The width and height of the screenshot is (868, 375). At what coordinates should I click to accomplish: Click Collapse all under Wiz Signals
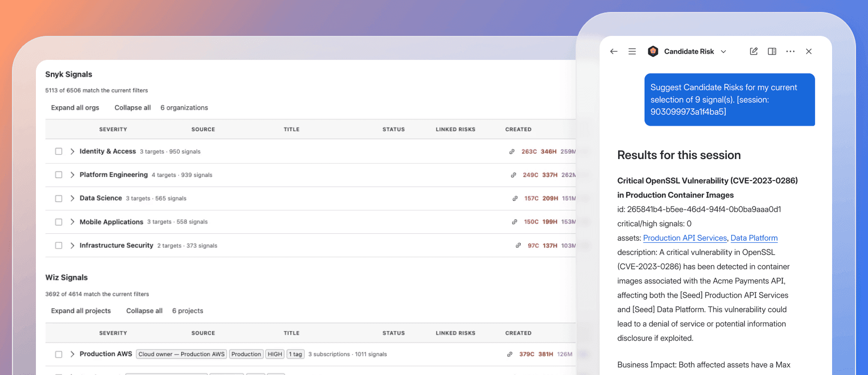144,311
